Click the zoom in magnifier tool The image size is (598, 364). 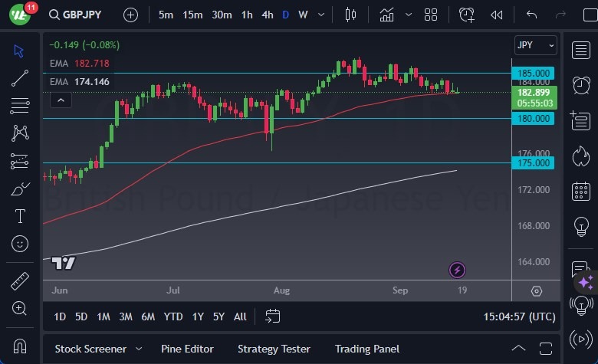coord(20,308)
